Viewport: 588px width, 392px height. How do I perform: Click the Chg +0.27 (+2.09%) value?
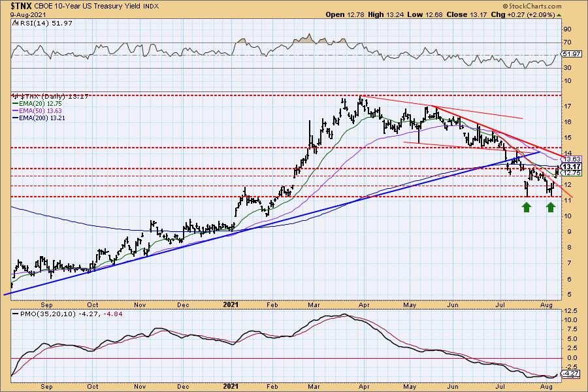523,14
